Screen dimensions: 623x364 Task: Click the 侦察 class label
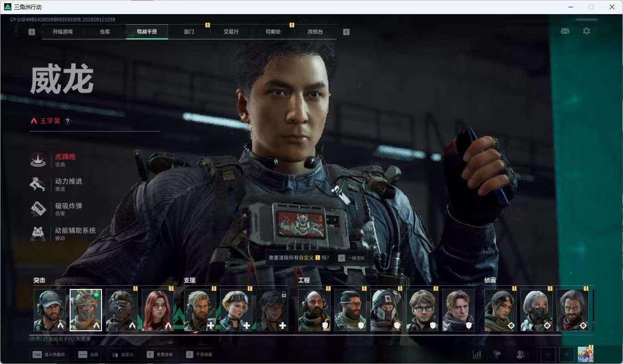tap(490, 280)
